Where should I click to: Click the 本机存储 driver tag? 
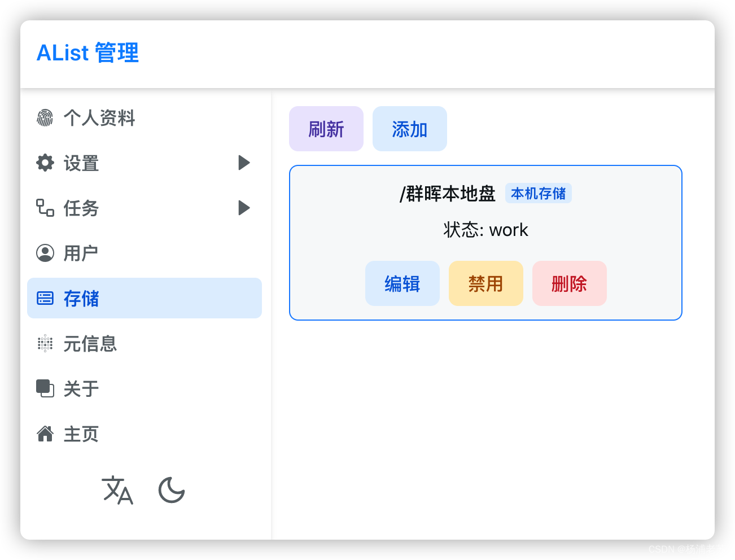539,193
